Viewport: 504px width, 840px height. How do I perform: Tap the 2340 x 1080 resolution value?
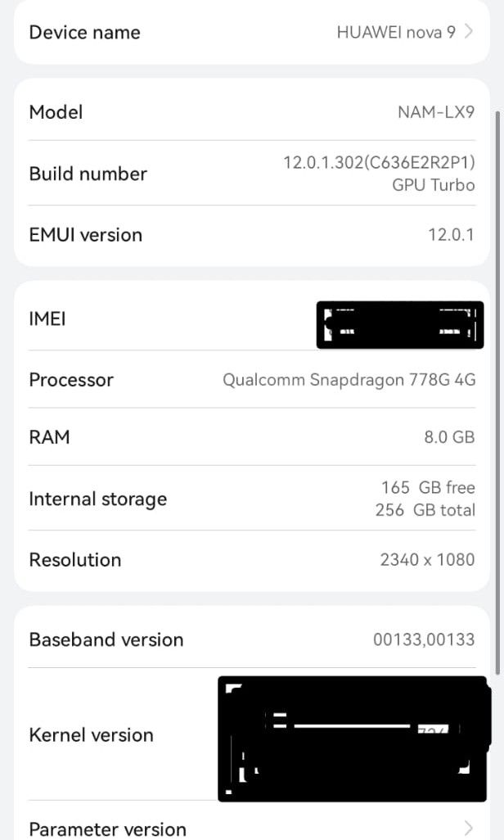pyautogui.click(x=427, y=560)
